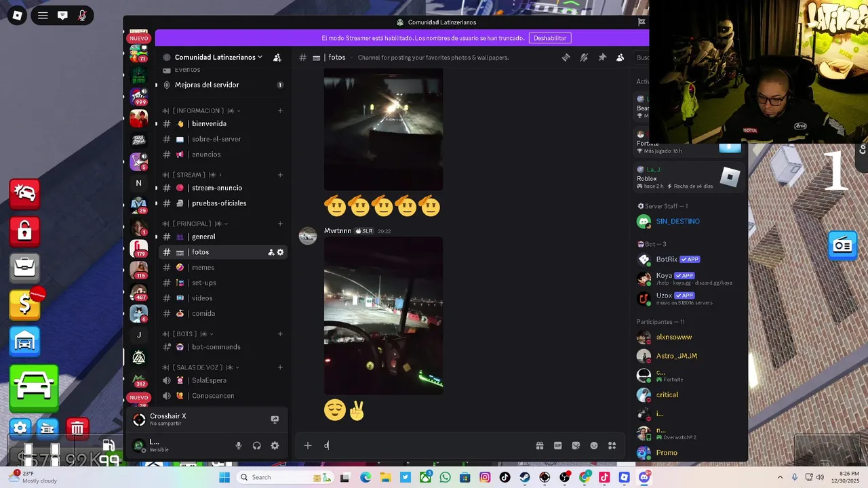This screenshot has height=488, width=868.
Task: Click Crosshair X stream share icon
Action: (x=275, y=420)
